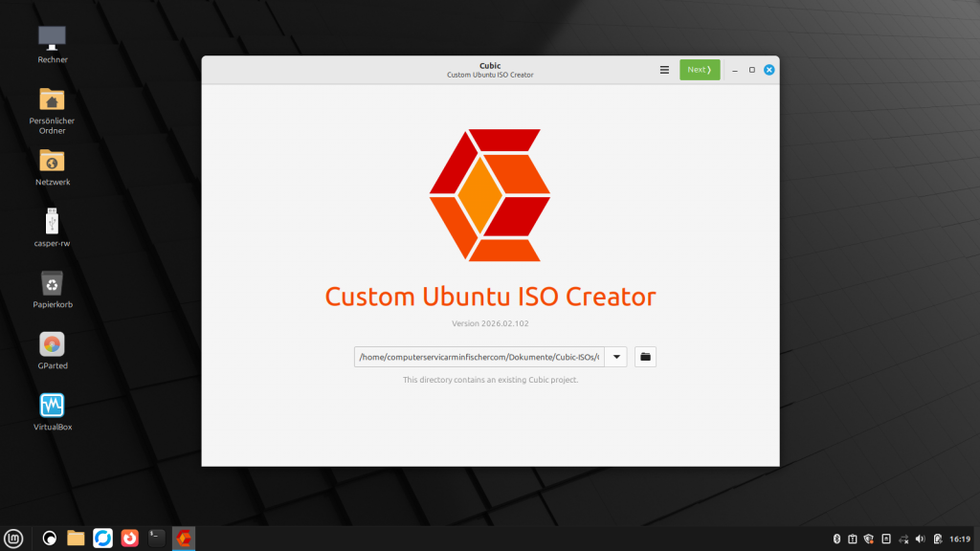Screen dimensions: 980x551
Task: Click the Cubic logo image
Action: (490, 195)
